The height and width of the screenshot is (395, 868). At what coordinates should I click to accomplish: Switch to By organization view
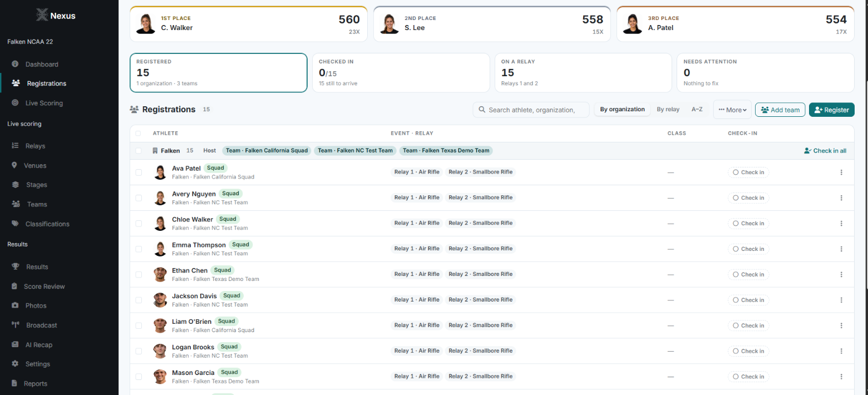[622, 110]
